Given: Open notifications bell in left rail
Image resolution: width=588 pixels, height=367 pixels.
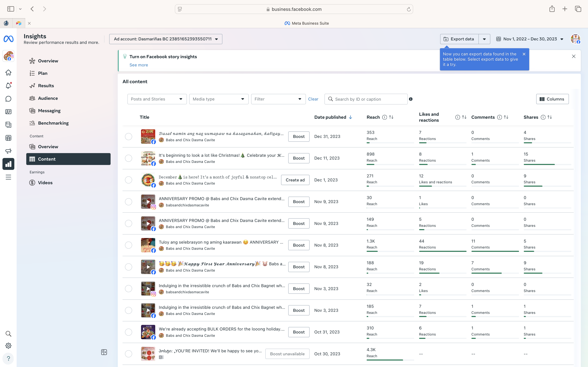Looking at the screenshot, I should pos(8,86).
